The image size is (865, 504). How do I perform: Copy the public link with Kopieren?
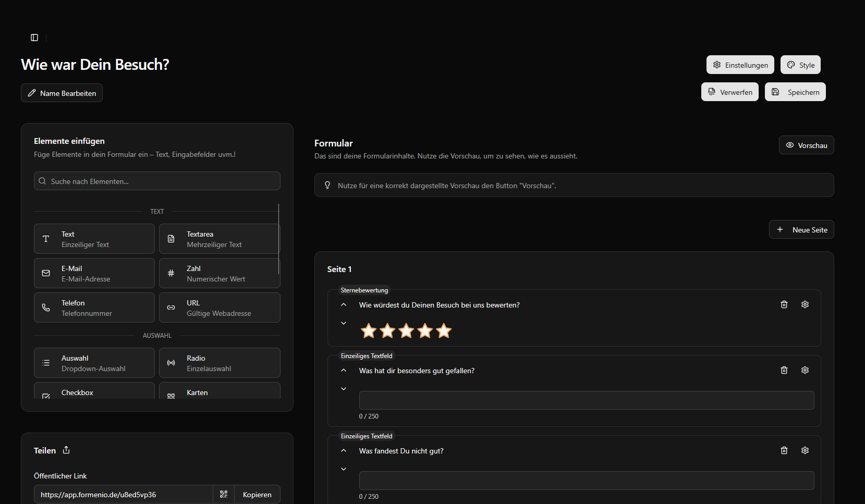pos(257,494)
